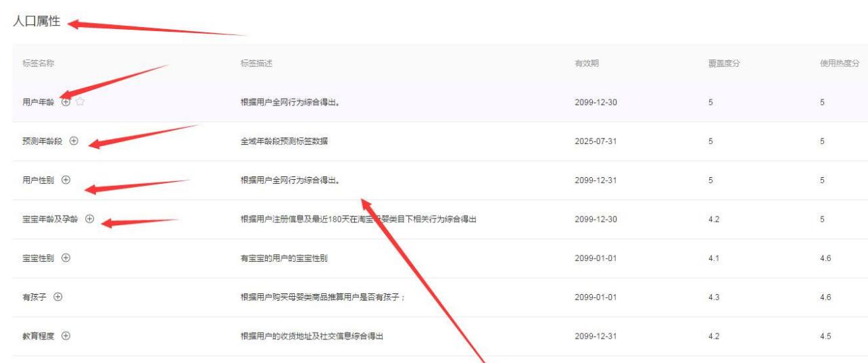Click 用户性别 row date 2099-12-31
Viewport: 868px width, 363px height.
(x=596, y=180)
